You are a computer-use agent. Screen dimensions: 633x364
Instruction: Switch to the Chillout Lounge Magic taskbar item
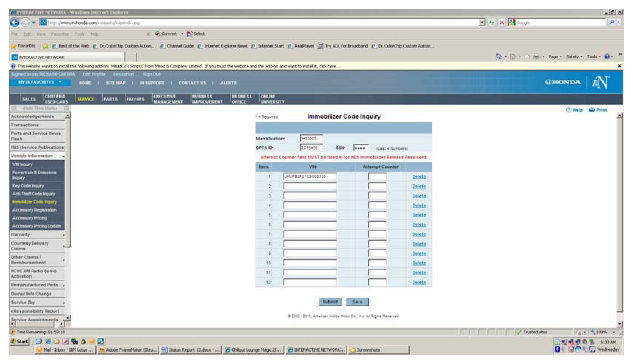[254, 350]
